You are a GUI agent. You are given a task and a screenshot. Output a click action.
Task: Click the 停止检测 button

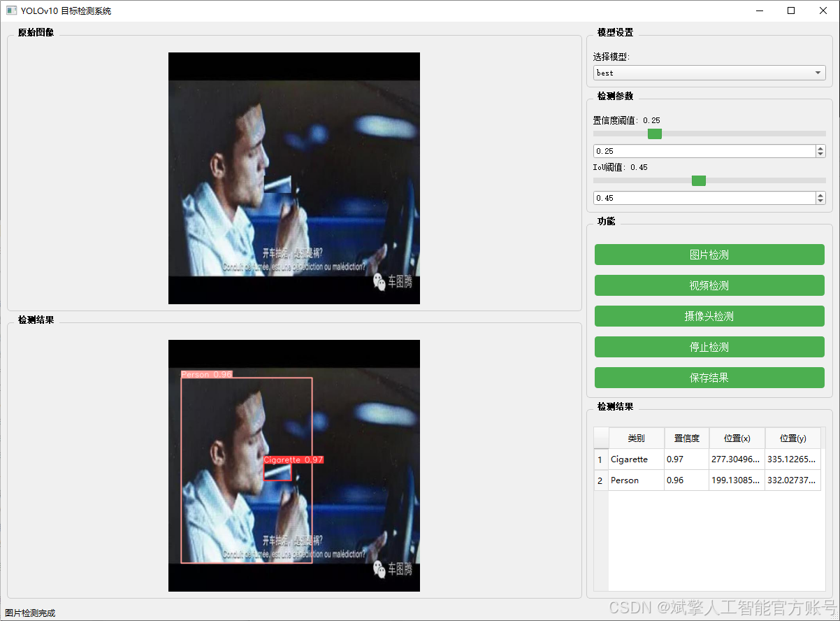(x=709, y=347)
